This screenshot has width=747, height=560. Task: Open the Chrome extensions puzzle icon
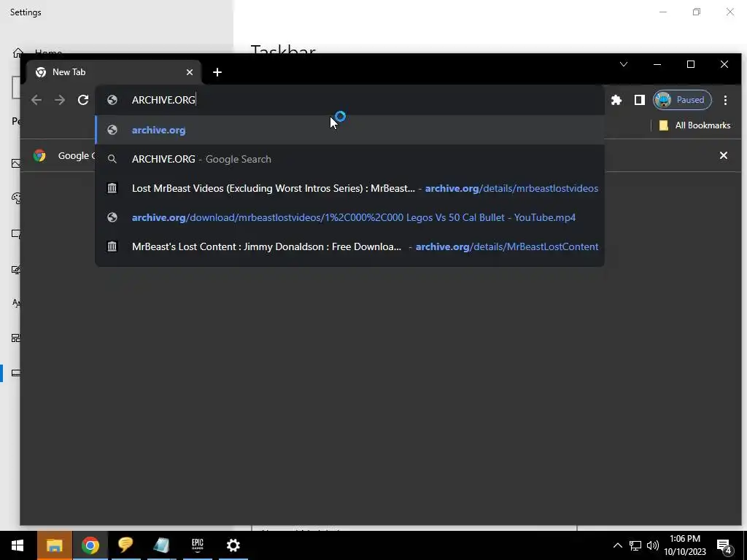616,100
